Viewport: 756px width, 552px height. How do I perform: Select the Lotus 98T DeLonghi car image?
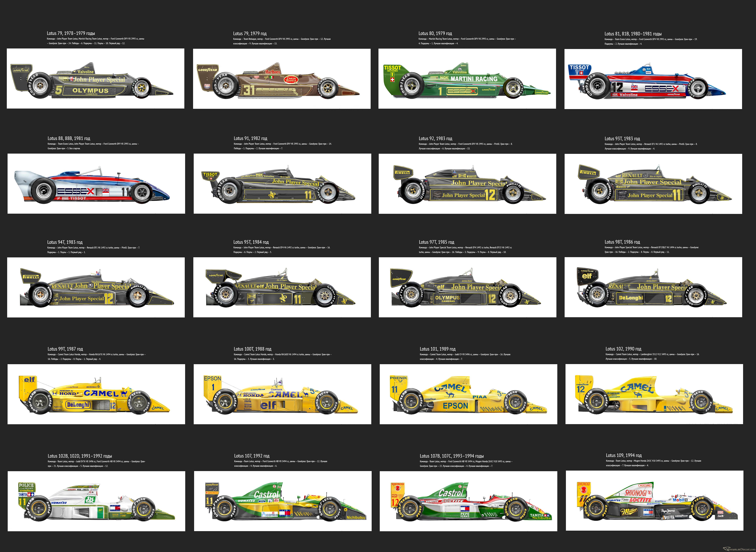tap(653, 287)
